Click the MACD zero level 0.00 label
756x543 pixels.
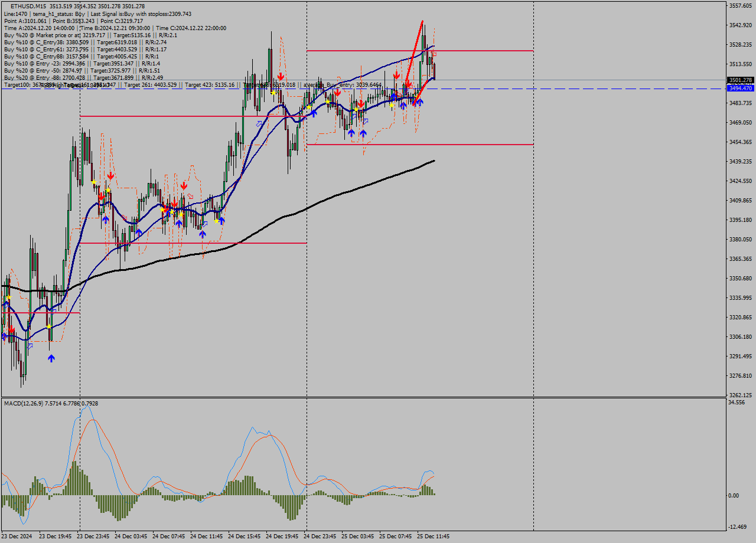pyautogui.click(x=734, y=495)
